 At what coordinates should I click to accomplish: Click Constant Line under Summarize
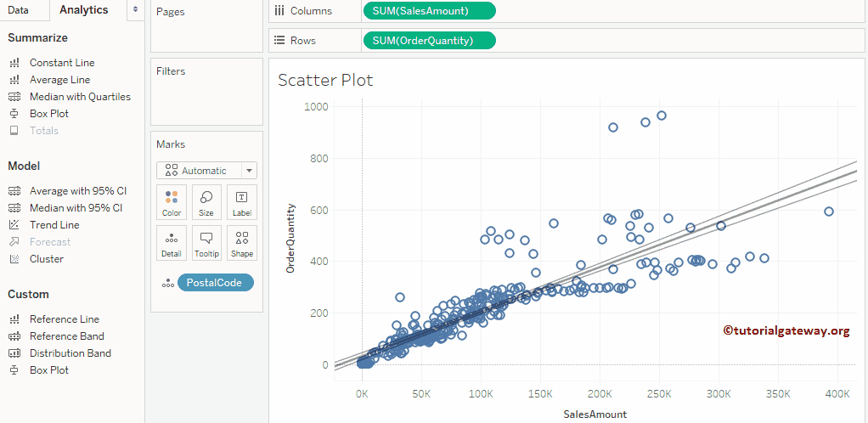point(62,63)
